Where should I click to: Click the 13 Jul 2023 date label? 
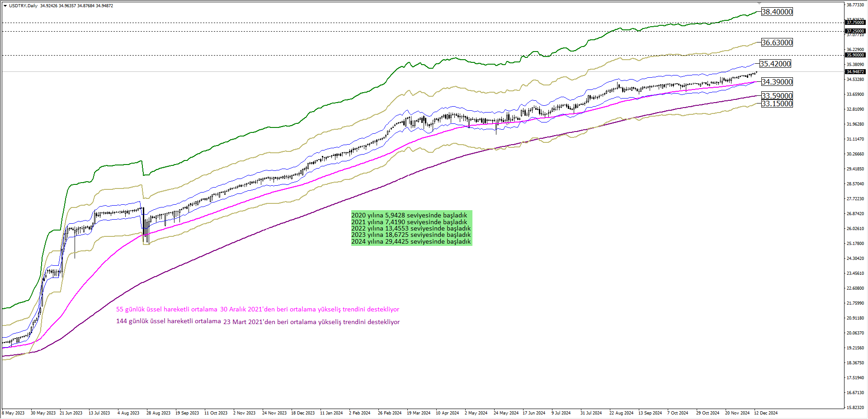tap(99, 413)
